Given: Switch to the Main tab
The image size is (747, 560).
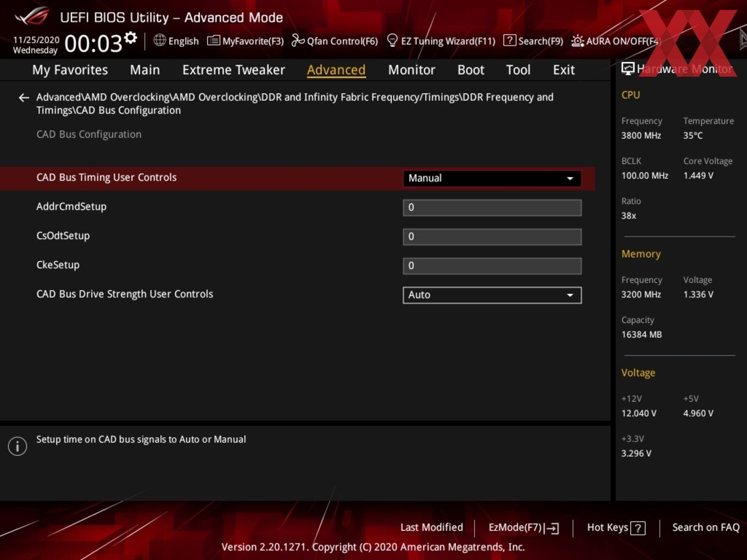Looking at the screenshot, I should (145, 70).
